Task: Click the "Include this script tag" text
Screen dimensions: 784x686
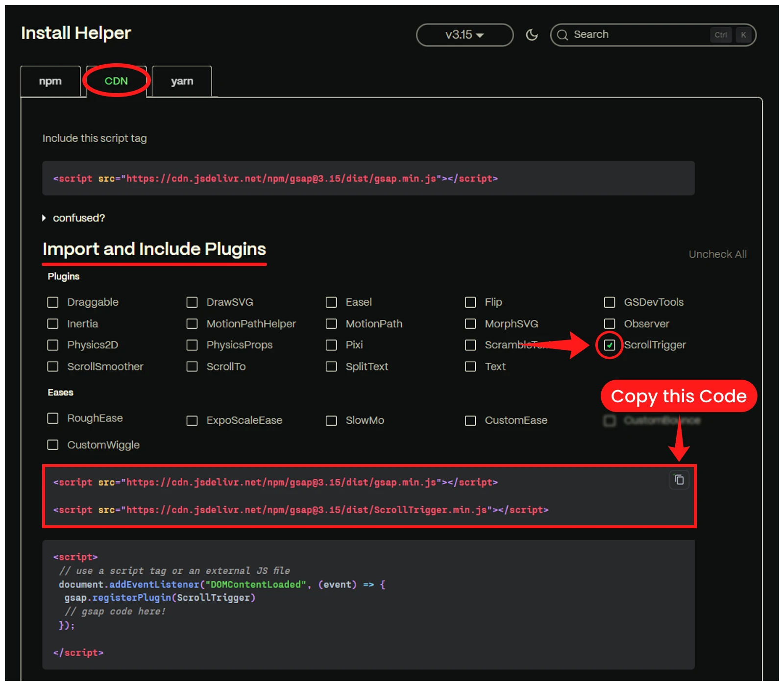Action: tap(95, 139)
